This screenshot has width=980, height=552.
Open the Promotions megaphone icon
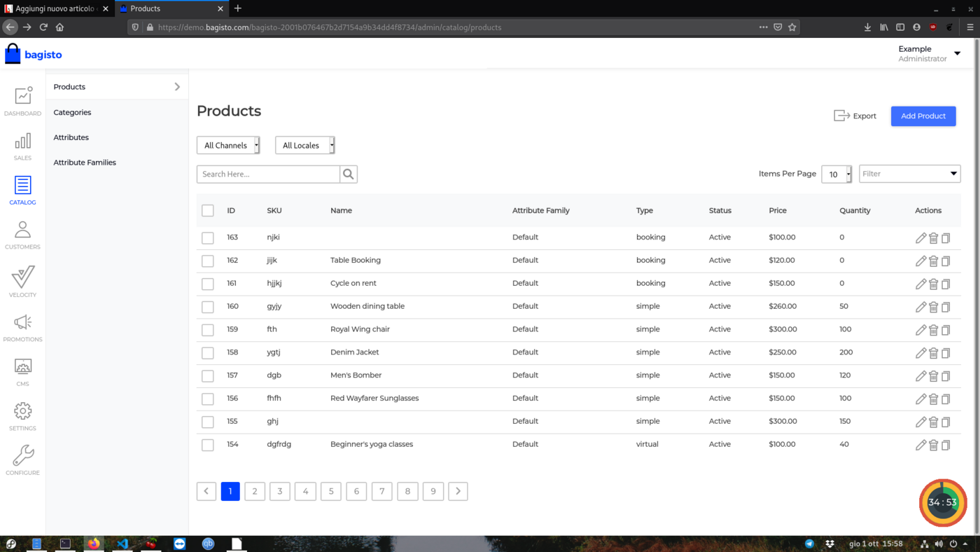pos(22,322)
